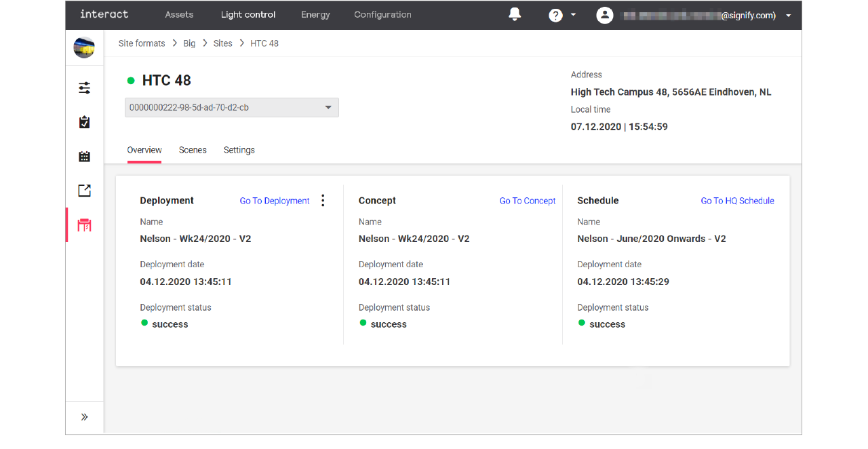This screenshot has height=449, width=868.
Task: Click Go To Concept link
Action: [528, 200]
